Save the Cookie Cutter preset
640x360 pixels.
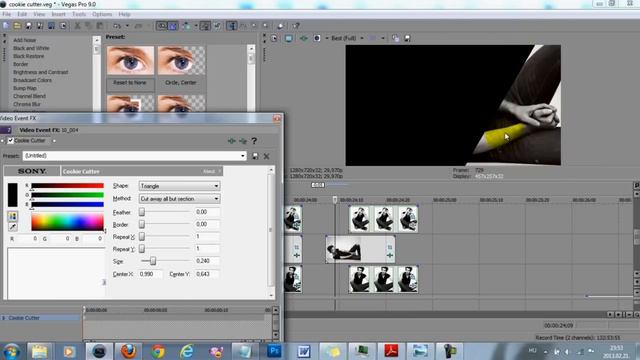(255, 156)
